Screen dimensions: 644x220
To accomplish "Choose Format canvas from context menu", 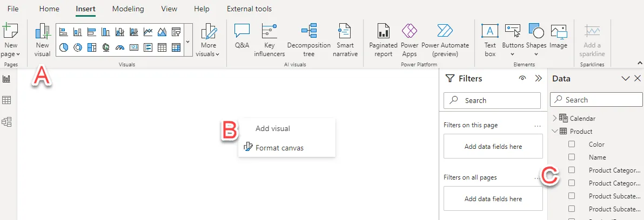I will [287, 148].
